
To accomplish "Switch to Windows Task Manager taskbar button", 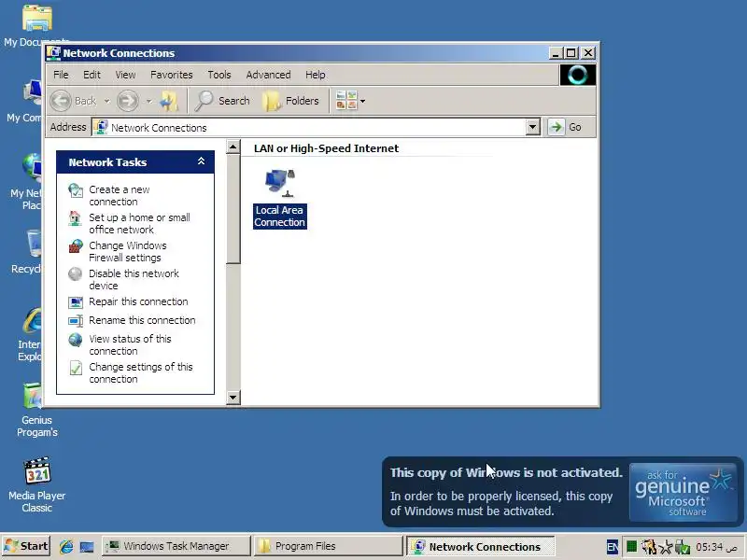I will pos(176,546).
